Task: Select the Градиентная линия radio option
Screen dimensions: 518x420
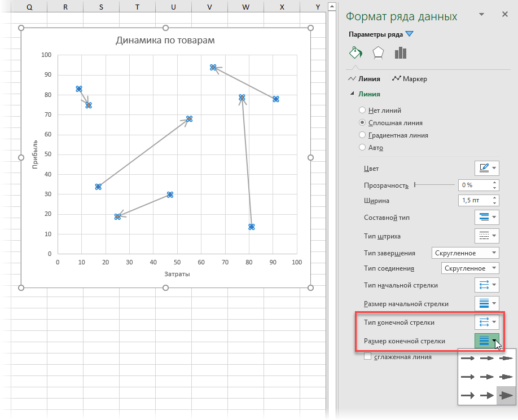Action: 362,135
